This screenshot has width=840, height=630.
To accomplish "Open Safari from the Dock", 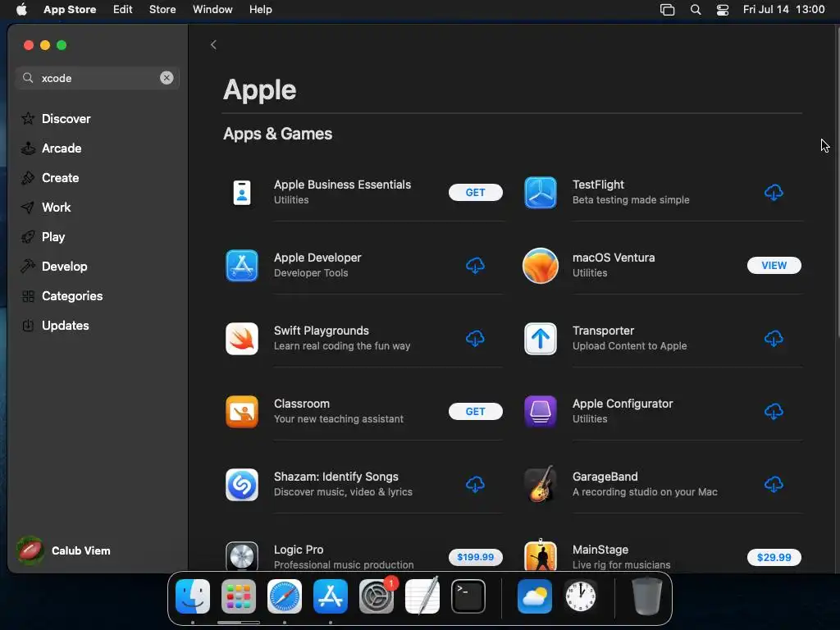I will [285, 596].
